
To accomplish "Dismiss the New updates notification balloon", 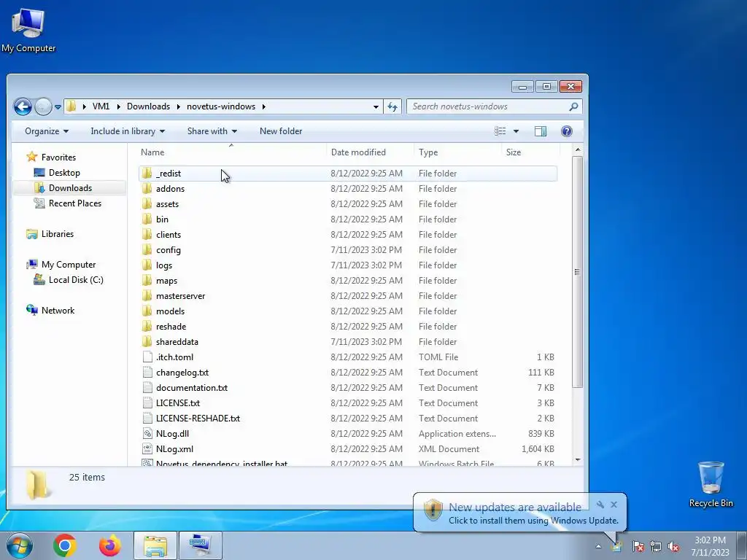I will tap(614, 505).
